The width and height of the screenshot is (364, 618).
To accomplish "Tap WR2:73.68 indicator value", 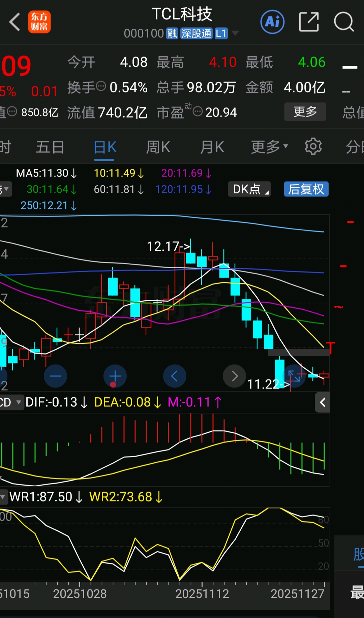I will pos(126,497).
